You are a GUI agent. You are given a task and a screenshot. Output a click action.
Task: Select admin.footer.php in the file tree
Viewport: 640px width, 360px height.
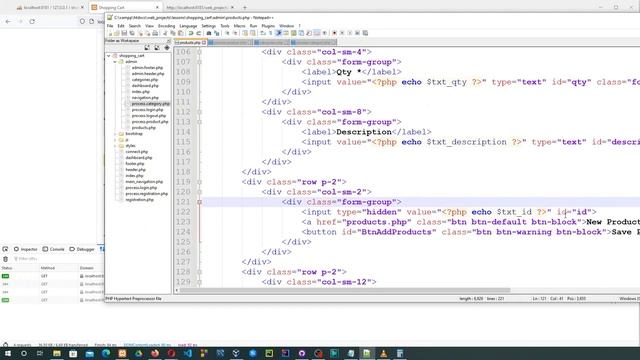point(147,68)
